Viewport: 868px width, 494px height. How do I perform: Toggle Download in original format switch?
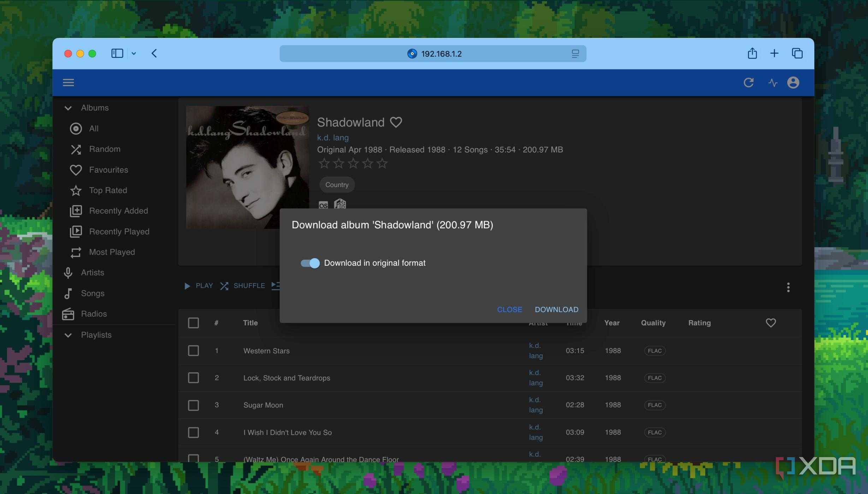tap(310, 263)
